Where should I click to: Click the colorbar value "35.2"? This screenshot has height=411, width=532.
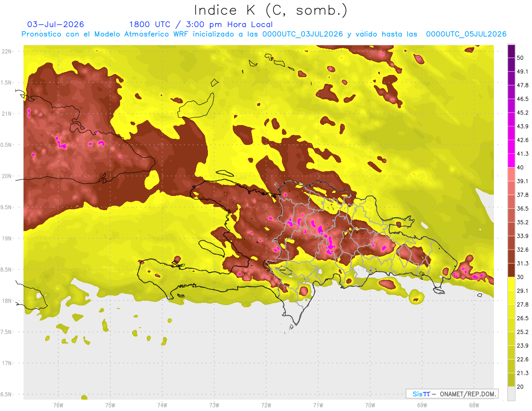point(523,223)
